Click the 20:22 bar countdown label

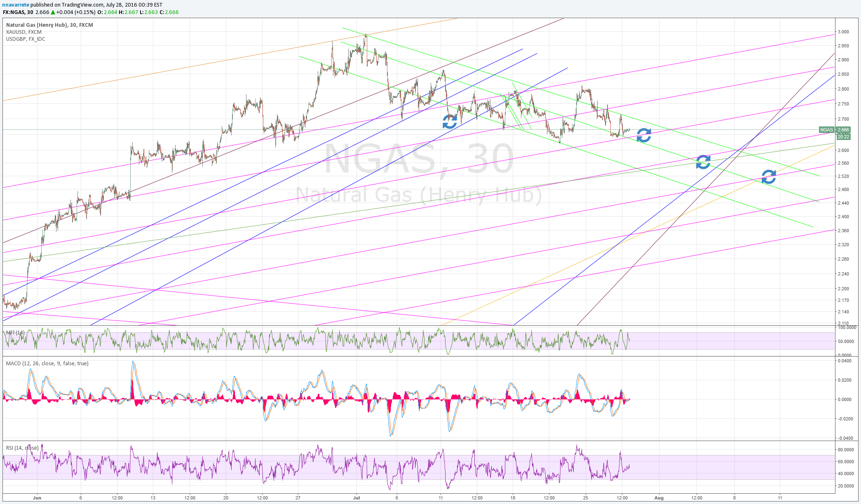(x=843, y=137)
